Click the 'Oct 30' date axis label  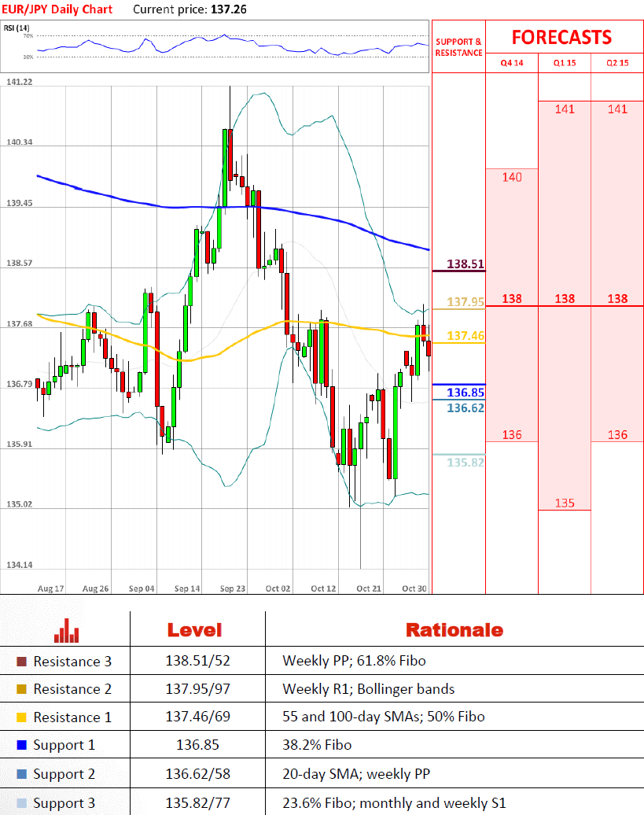tap(414, 588)
